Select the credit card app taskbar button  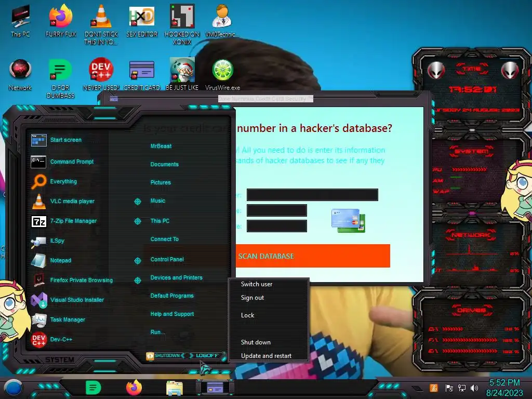click(x=215, y=388)
